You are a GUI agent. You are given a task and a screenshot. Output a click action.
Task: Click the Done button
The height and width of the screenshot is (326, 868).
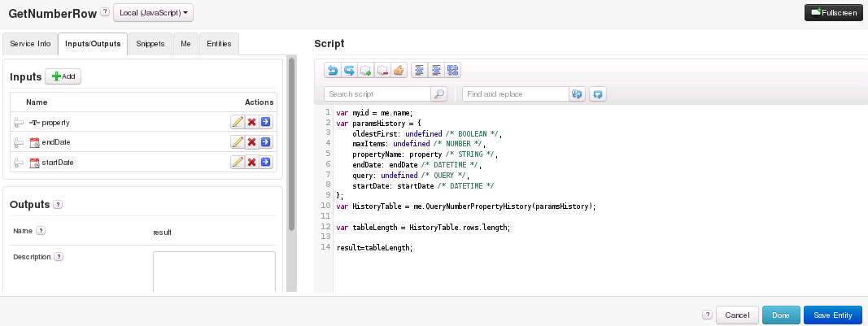click(781, 315)
